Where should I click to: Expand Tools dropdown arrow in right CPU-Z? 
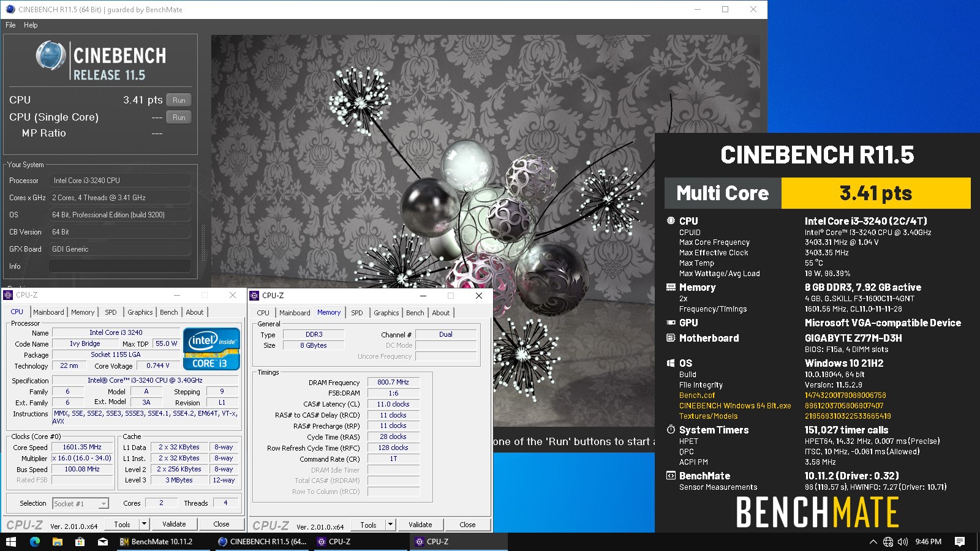tap(390, 525)
